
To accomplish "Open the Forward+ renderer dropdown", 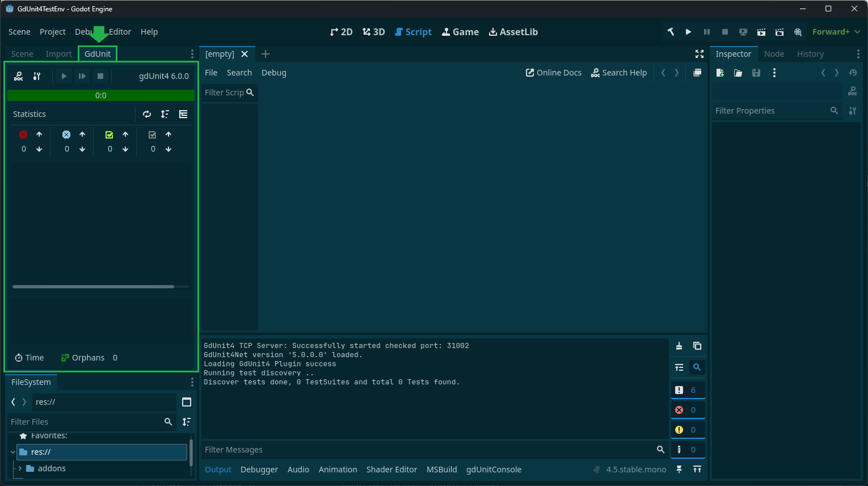I will tap(836, 32).
